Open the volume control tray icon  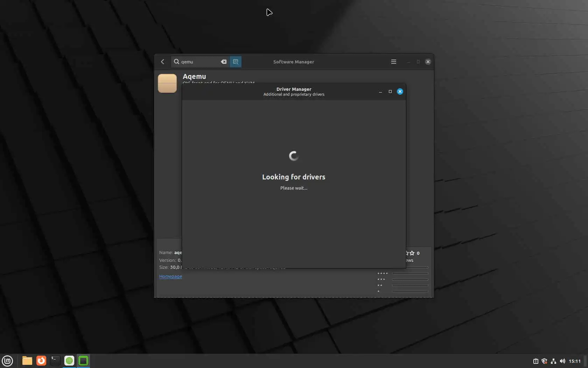(x=562, y=361)
